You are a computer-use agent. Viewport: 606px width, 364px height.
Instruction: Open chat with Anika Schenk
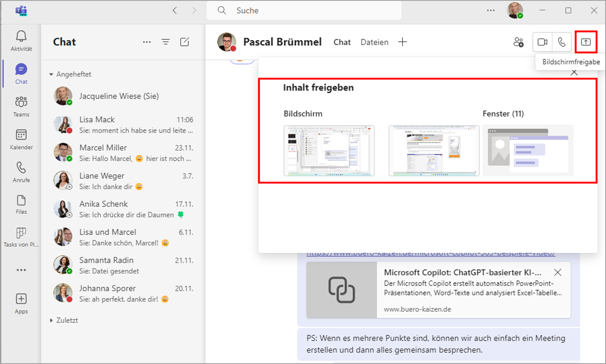pyautogui.click(x=123, y=209)
